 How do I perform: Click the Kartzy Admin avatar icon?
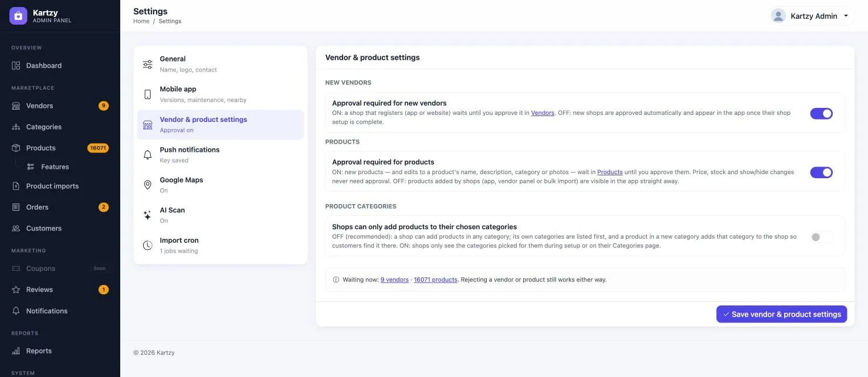(778, 16)
